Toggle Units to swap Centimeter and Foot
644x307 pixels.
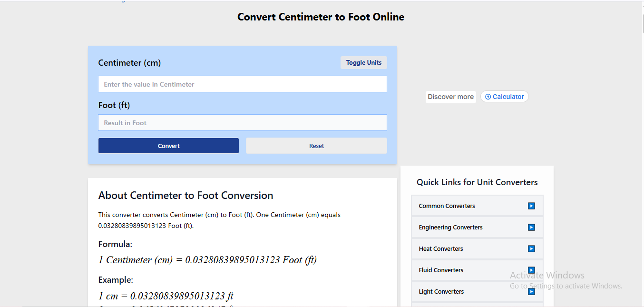coord(363,62)
